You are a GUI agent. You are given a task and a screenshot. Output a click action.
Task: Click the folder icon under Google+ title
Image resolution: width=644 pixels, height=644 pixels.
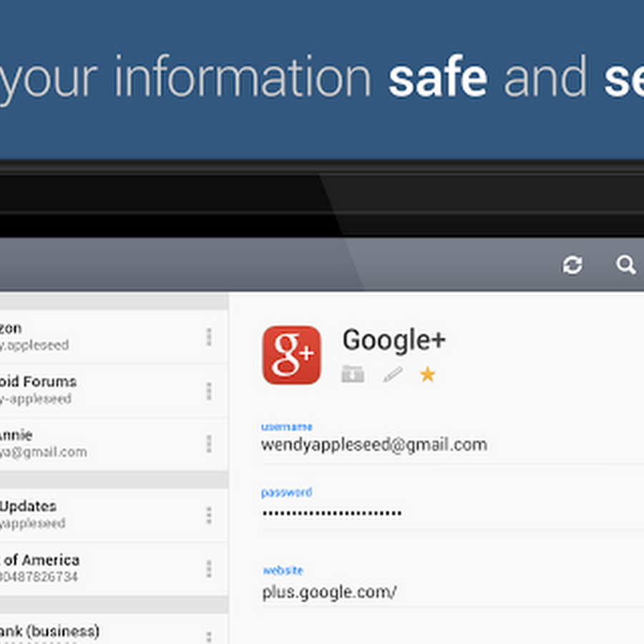[x=353, y=374]
